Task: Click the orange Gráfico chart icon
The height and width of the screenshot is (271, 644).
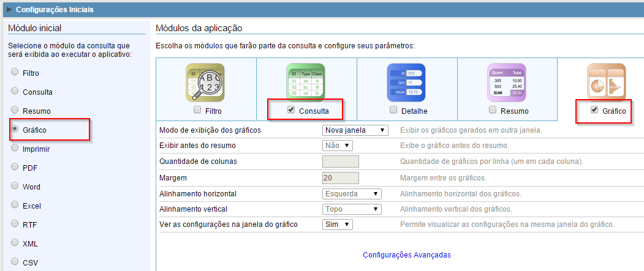Action: coord(607,82)
